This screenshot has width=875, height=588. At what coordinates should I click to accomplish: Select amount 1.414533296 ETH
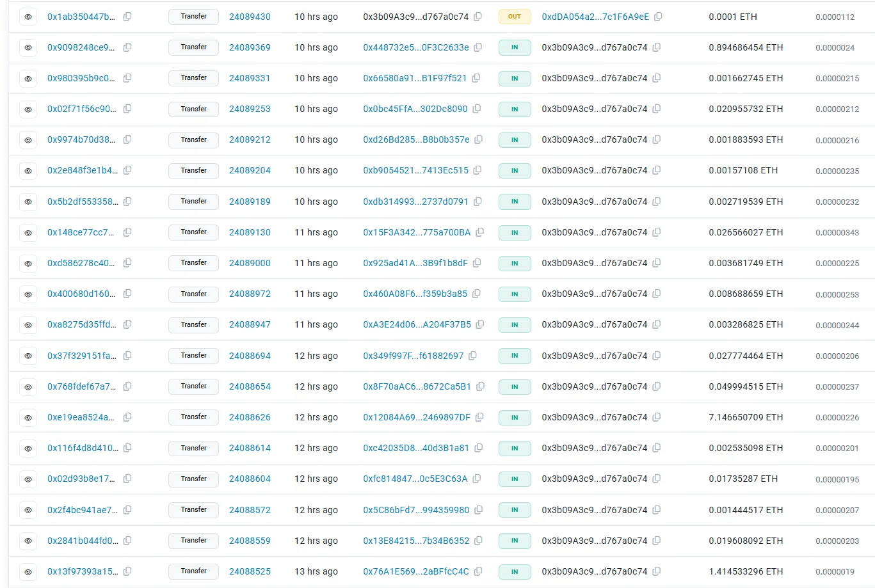tap(746, 571)
